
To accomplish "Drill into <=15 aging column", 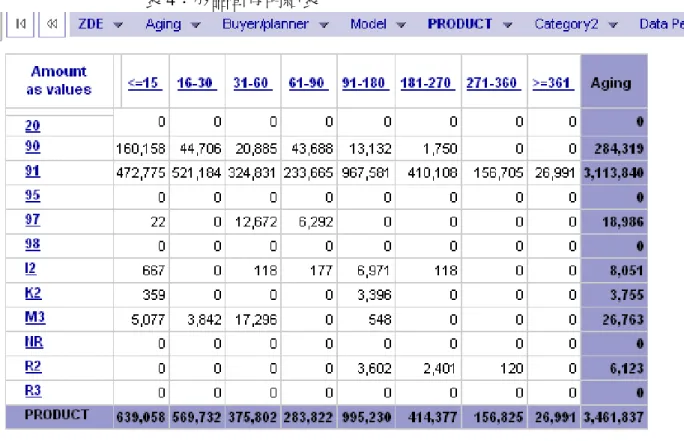I will coord(144,83).
